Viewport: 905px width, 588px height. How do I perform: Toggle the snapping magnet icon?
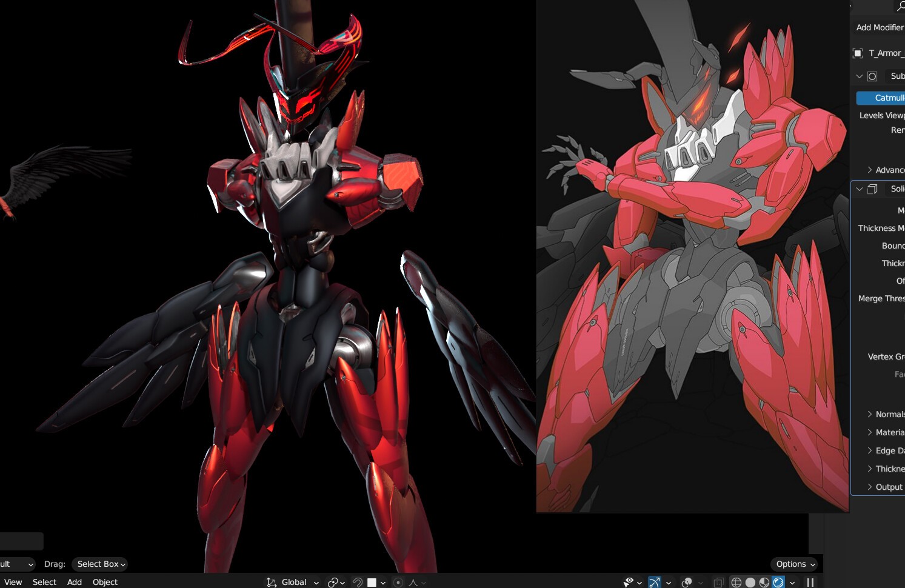click(358, 582)
